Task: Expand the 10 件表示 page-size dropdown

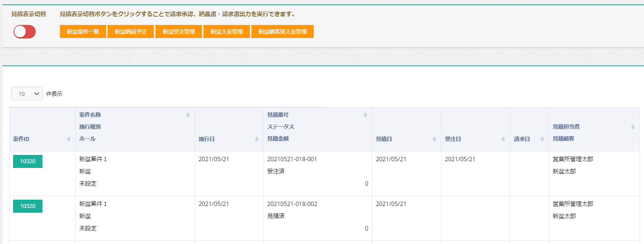Action: tap(27, 94)
